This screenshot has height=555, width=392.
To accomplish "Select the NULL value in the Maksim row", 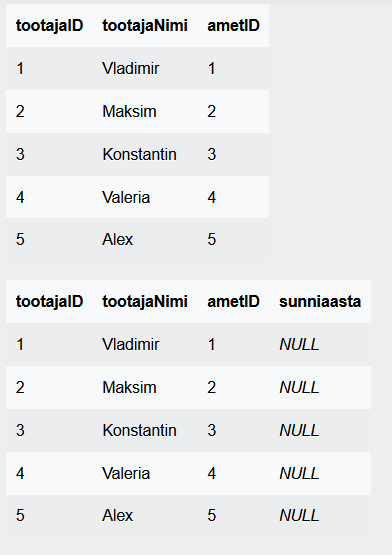I will [299, 387].
